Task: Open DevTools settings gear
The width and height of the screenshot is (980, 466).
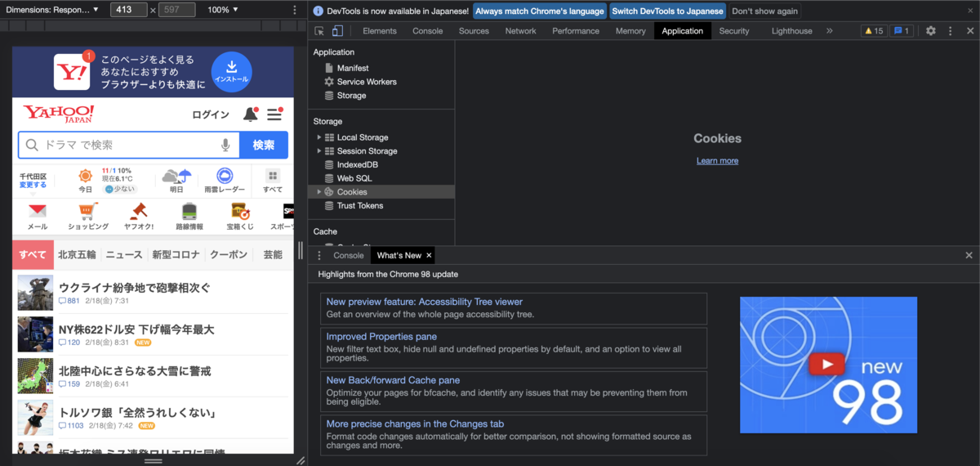Action: 931,31
